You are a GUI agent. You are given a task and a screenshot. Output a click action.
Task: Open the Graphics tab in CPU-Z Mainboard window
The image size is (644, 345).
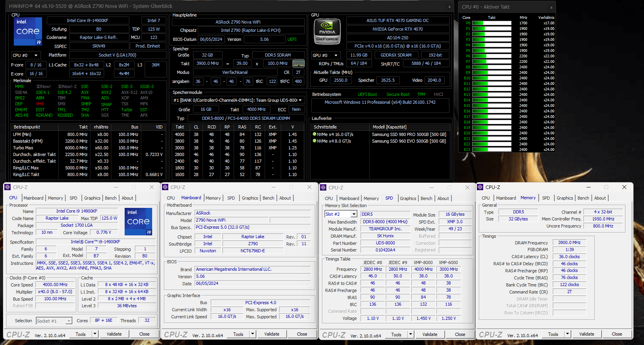[x=250, y=198]
